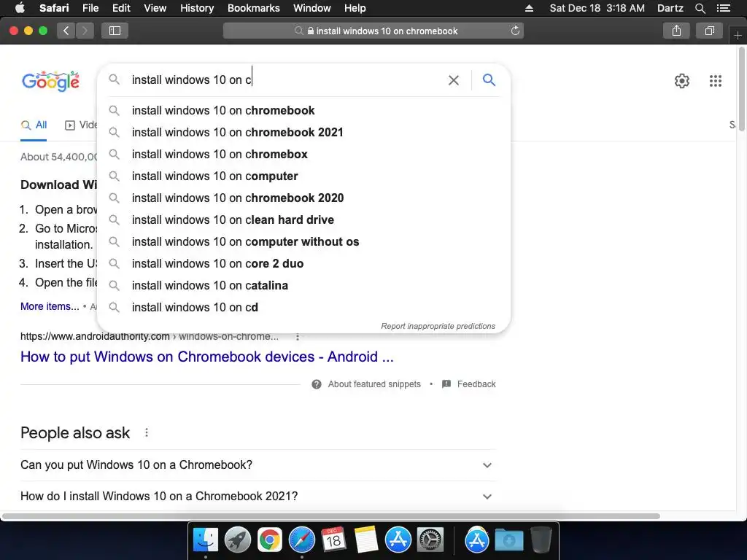This screenshot has height=560, width=747.
Task: Click the eject icon in menu bar
Action: (529, 8)
